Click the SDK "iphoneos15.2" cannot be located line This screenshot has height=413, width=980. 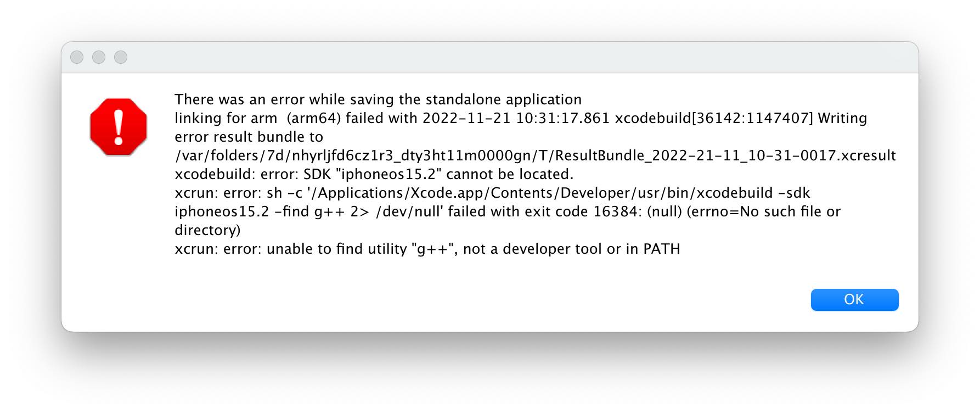tap(374, 175)
